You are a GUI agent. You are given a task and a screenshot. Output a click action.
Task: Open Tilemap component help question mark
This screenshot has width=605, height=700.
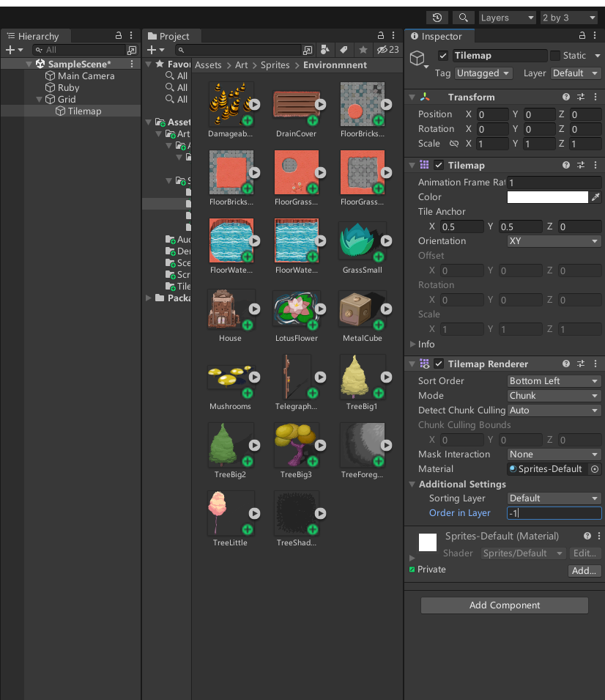[x=565, y=165]
